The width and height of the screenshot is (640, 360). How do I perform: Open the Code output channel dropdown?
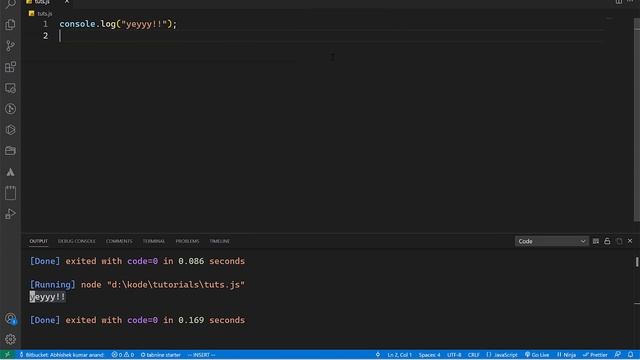[551, 241]
